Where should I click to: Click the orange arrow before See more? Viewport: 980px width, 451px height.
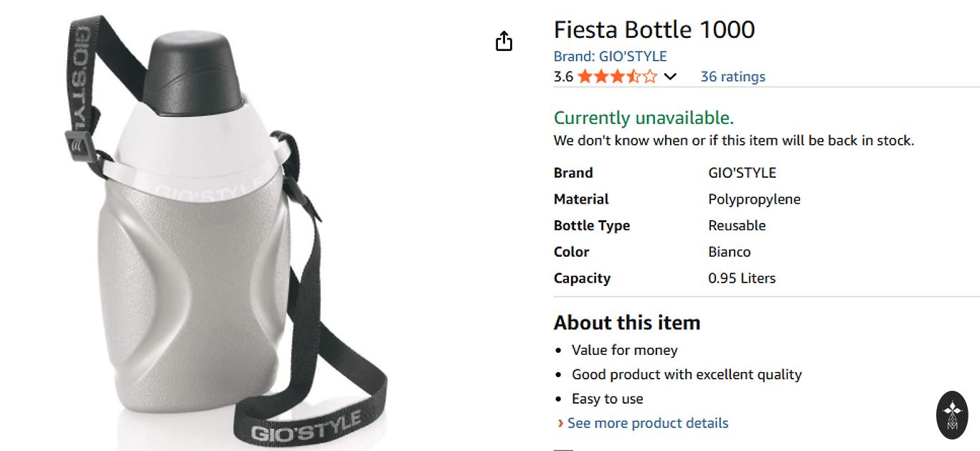(560, 424)
